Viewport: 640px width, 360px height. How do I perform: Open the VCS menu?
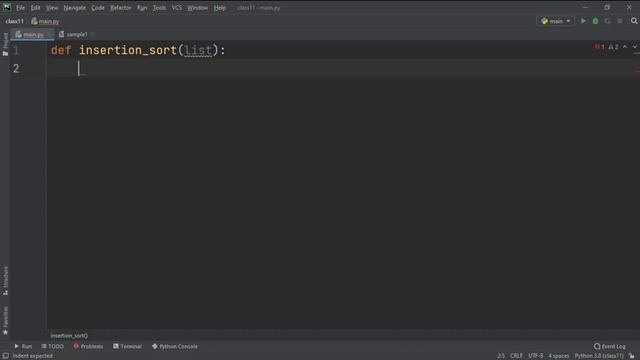coord(177,8)
